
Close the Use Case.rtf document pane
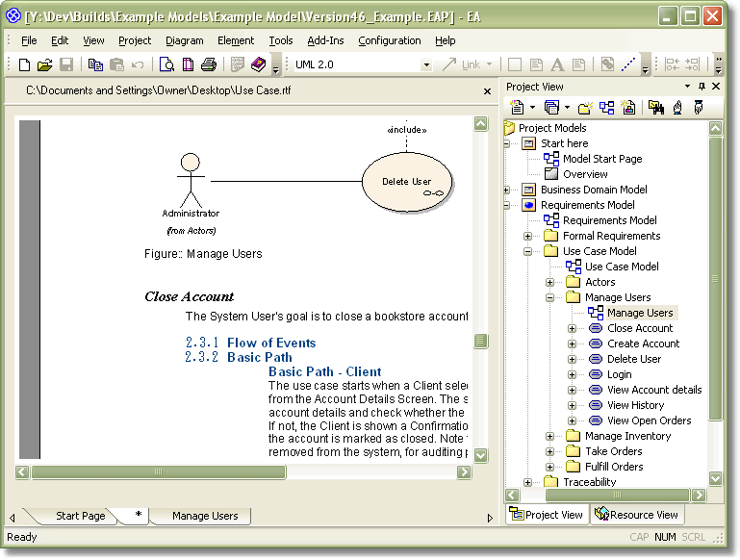coord(487,90)
